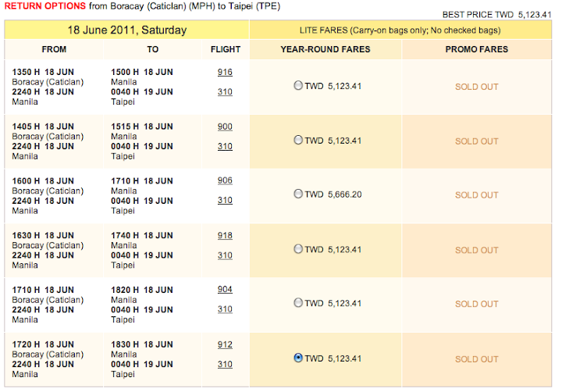Open flight 916 details link

pos(225,72)
